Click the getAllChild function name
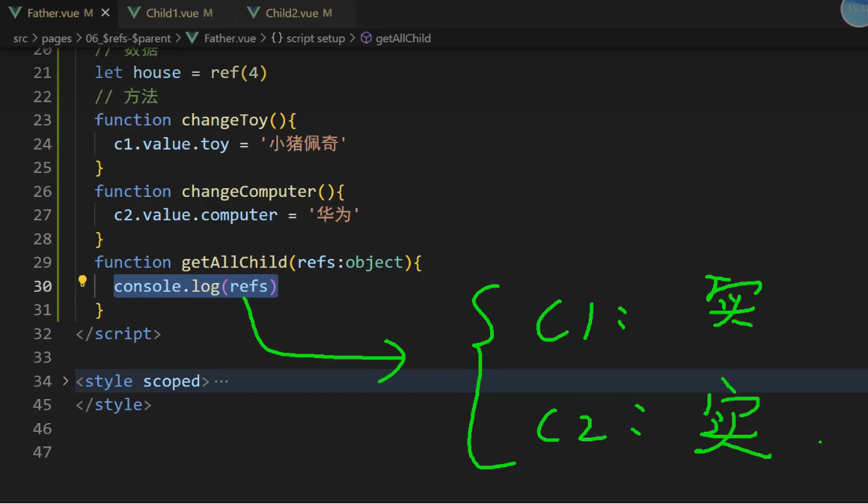The width and height of the screenshot is (868, 504). 234,263
